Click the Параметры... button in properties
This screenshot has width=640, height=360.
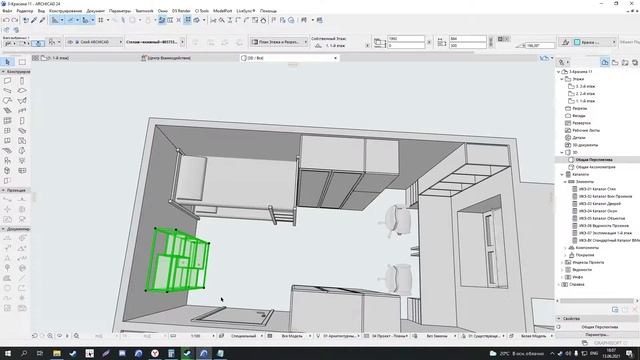tap(597, 335)
